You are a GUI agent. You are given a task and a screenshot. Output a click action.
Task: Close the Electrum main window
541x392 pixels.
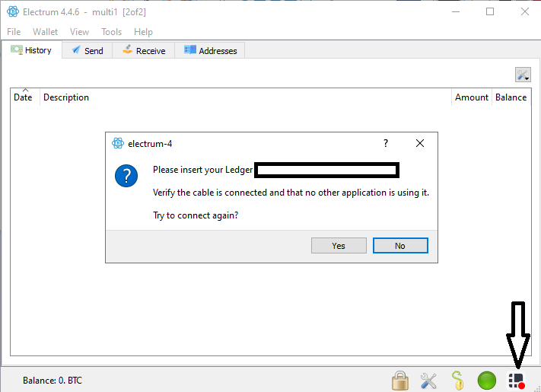(525, 11)
